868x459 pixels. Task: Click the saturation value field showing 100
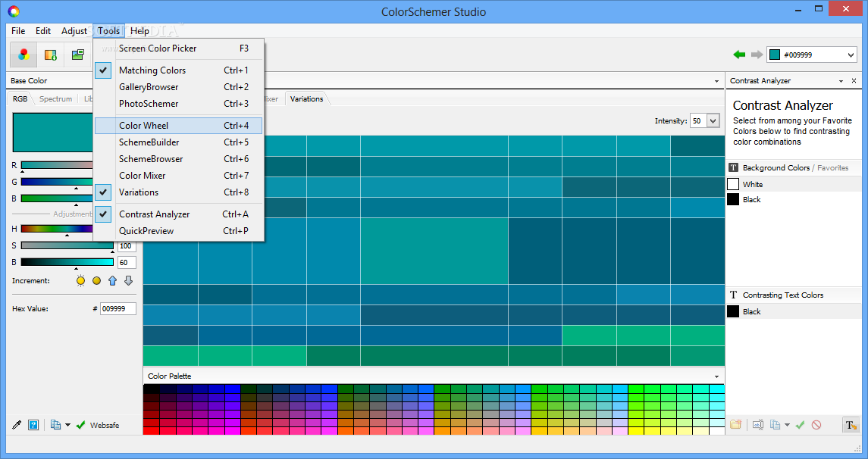pos(127,245)
